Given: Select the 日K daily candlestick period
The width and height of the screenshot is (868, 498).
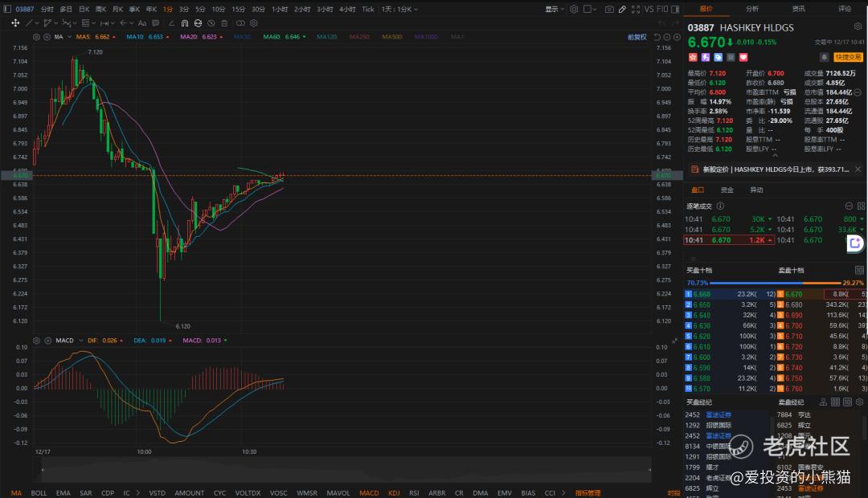Looking at the screenshot, I should pyautogui.click(x=84, y=9).
